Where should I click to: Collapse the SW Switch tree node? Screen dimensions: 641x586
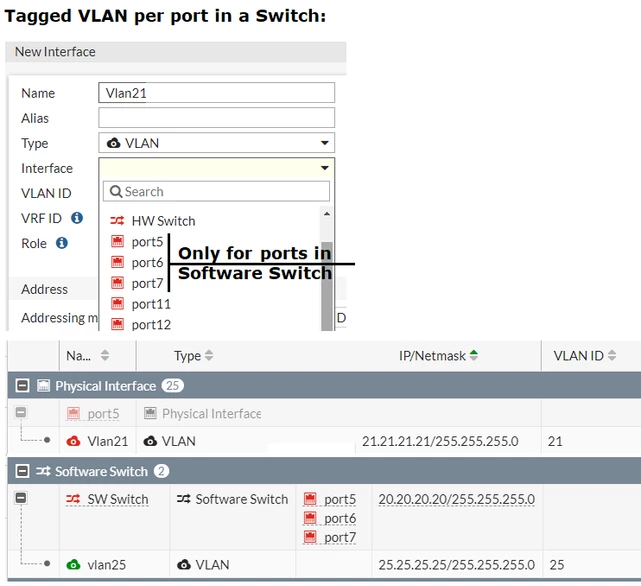[x=21, y=498]
